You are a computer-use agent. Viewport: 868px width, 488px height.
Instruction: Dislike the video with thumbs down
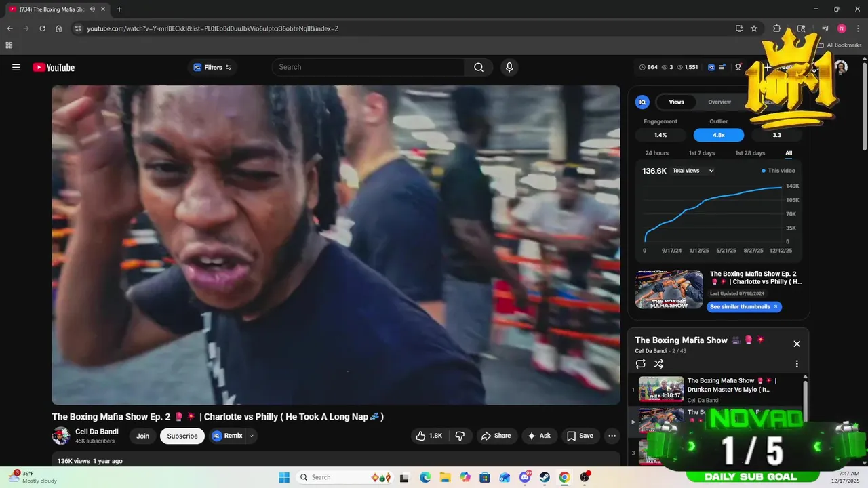[x=460, y=436]
